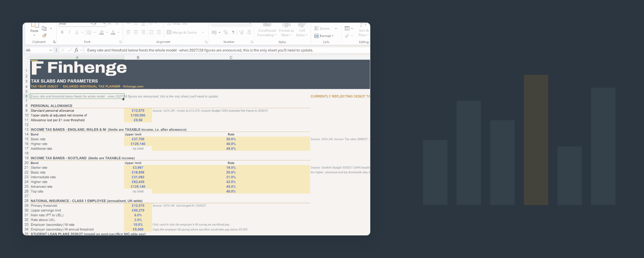The width and height of the screenshot is (644, 258).
Task: Open Alignment settings dialog launcher
Action: click(x=206, y=42)
